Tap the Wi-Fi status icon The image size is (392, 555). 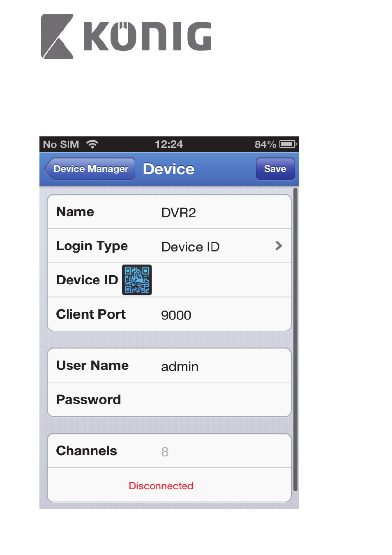(x=92, y=144)
